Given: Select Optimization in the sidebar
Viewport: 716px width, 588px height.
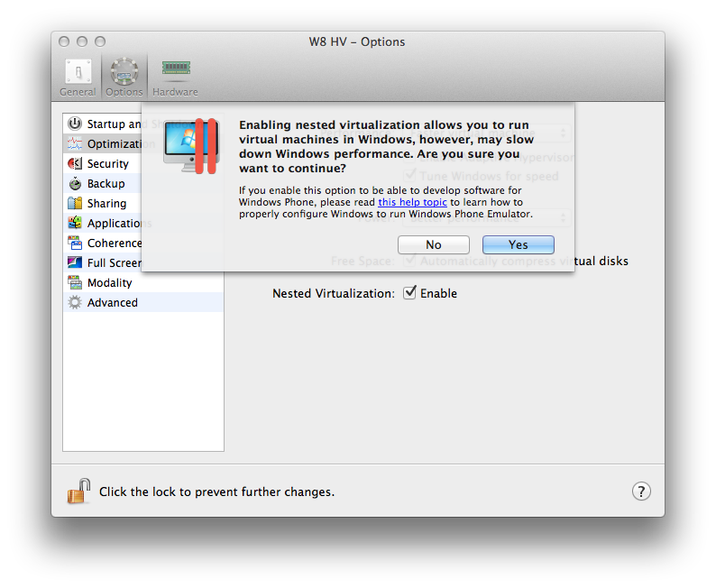Looking at the screenshot, I should click(x=142, y=143).
